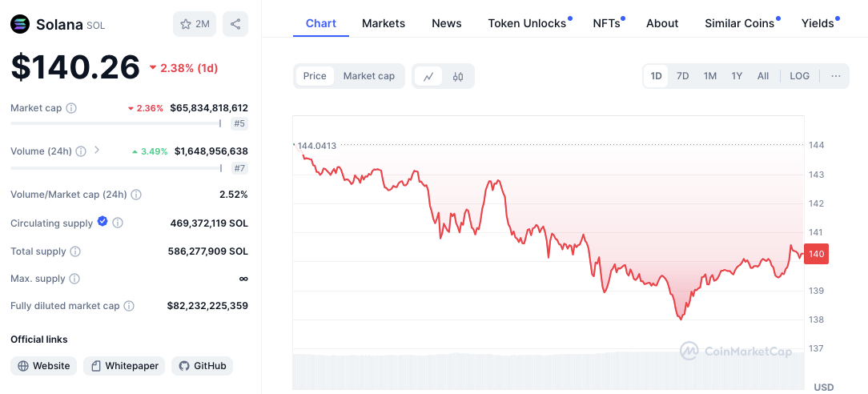The height and width of the screenshot is (394, 868).
Task: Switch to candlestick chart icon
Action: pyautogui.click(x=458, y=76)
